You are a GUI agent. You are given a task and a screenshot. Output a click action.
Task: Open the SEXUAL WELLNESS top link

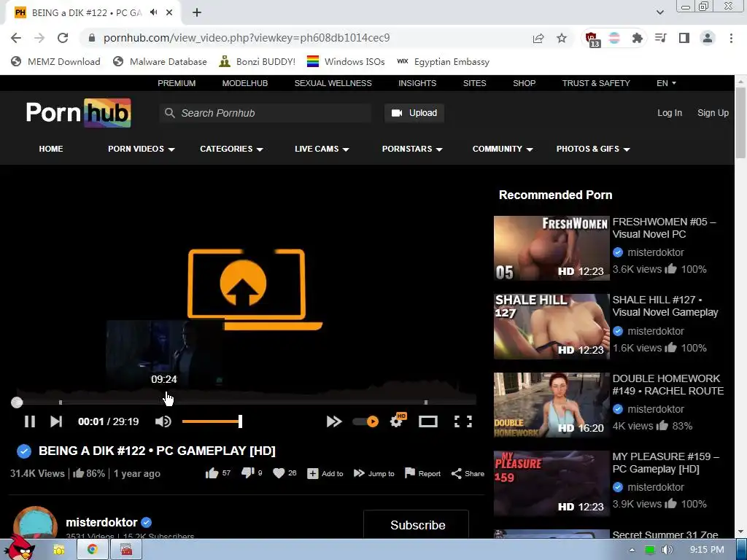333,83
